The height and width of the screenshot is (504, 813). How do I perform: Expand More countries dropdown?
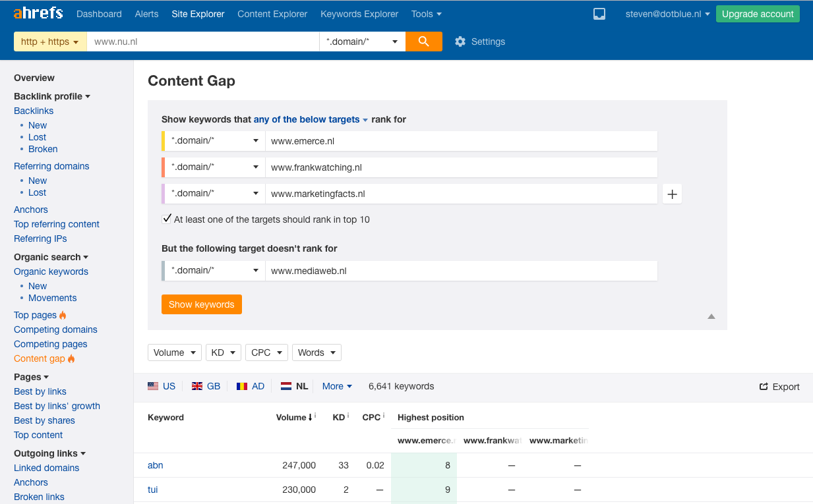(x=337, y=386)
